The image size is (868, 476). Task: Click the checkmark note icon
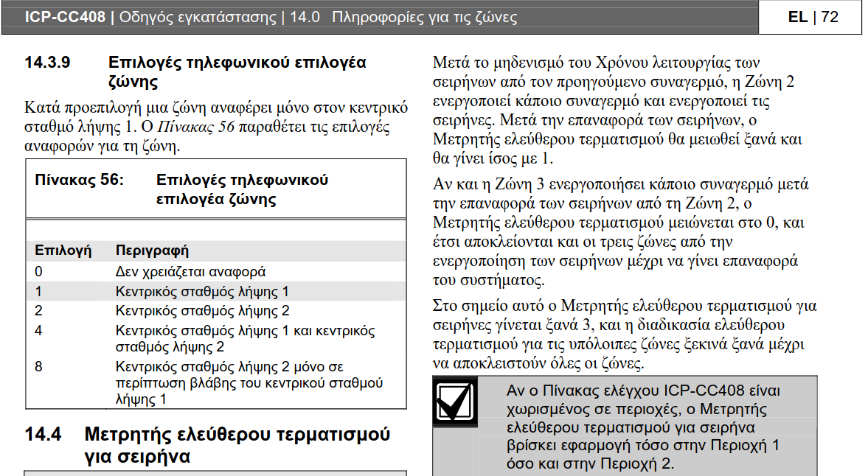455,402
